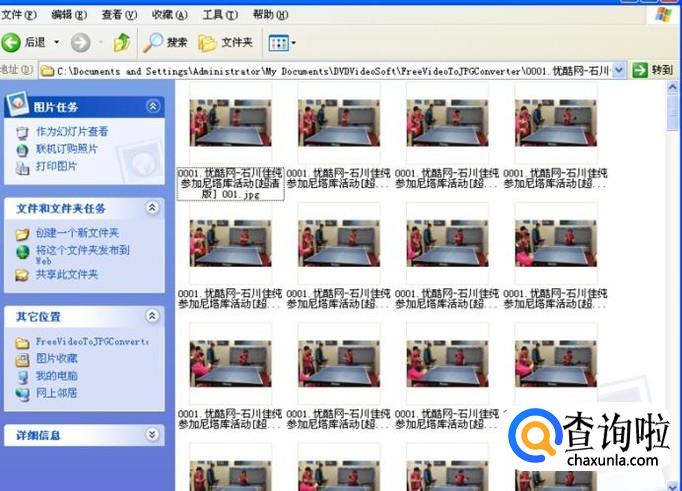The image size is (682, 491).
Task: Open 图片收藏 location link
Action: (x=57, y=358)
